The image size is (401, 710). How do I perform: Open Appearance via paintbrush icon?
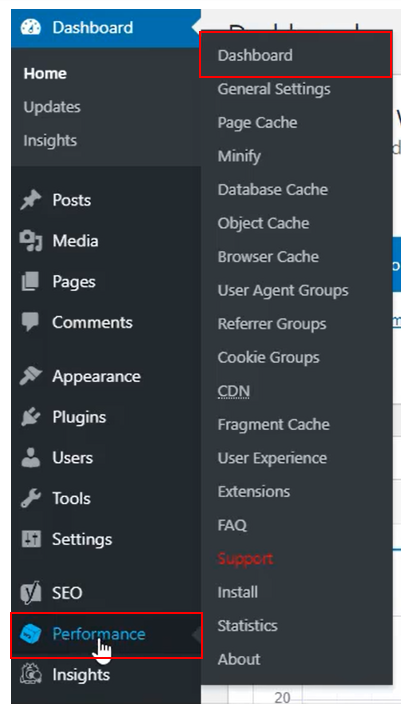(31, 376)
